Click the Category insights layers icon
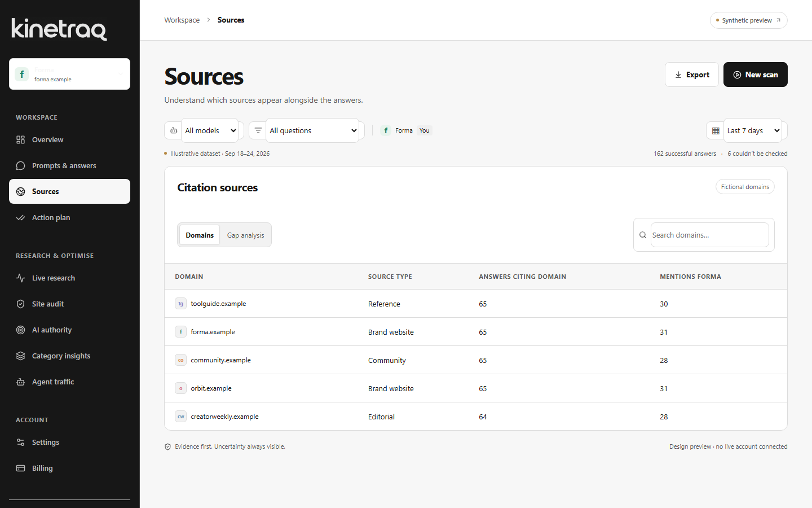This screenshot has width=812, height=508. point(21,356)
